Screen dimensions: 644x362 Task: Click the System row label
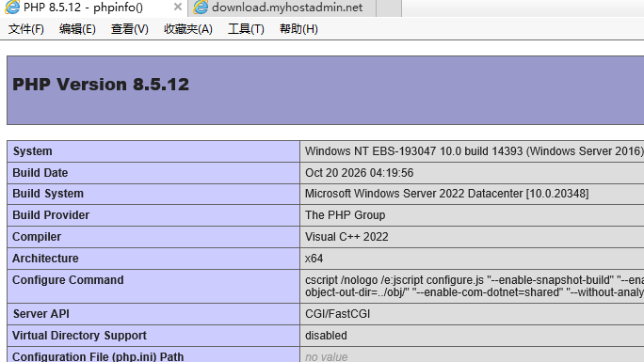[x=32, y=151]
